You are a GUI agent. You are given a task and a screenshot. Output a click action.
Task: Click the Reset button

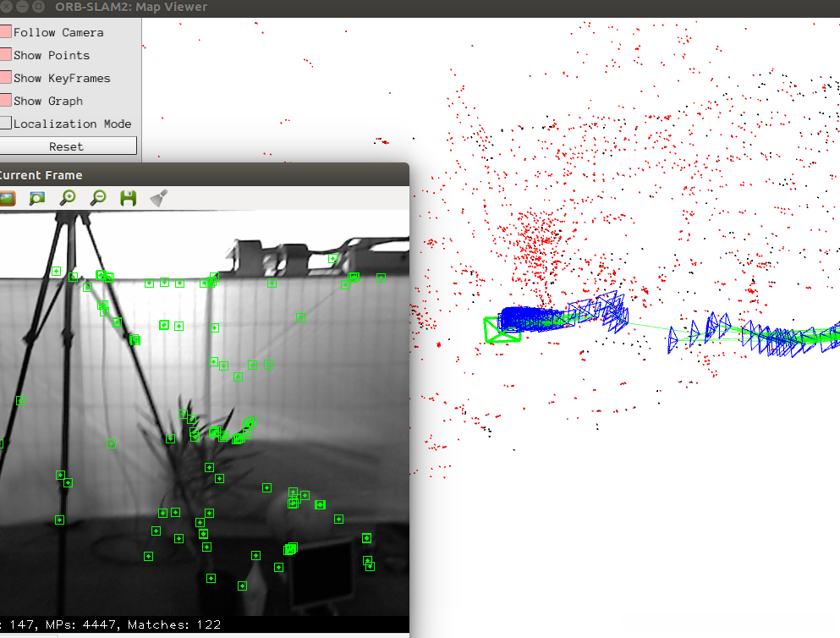coord(68,146)
